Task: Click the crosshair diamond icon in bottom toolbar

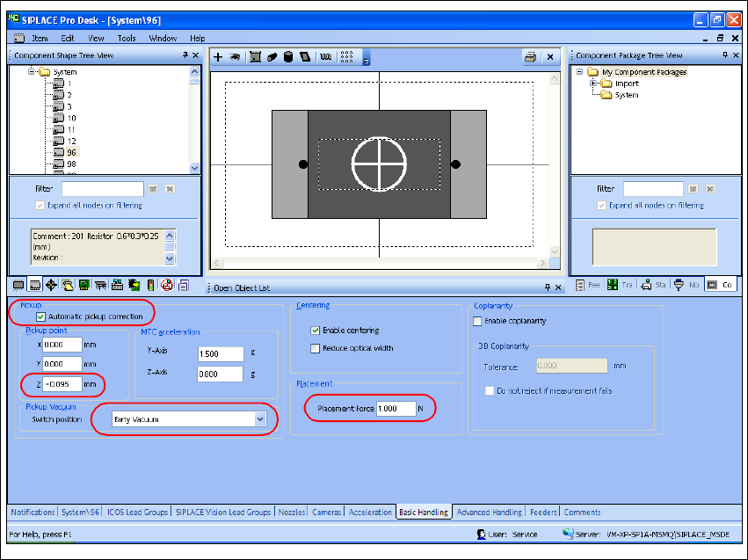Action: coord(52,285)
